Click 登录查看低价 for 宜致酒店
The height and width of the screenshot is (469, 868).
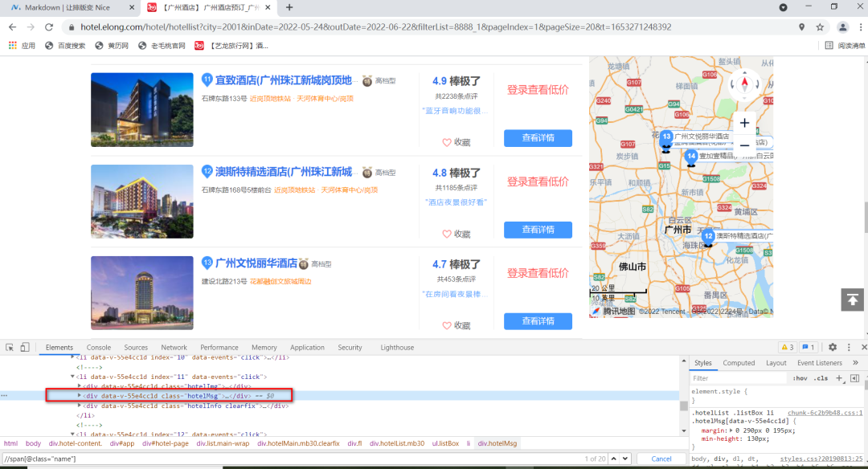538,90
